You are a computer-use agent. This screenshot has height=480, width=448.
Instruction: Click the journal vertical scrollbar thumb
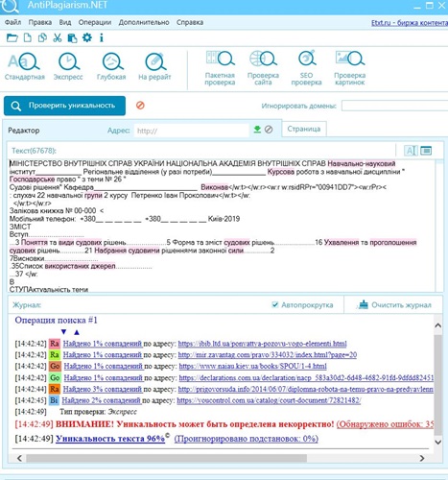(438, 385)
